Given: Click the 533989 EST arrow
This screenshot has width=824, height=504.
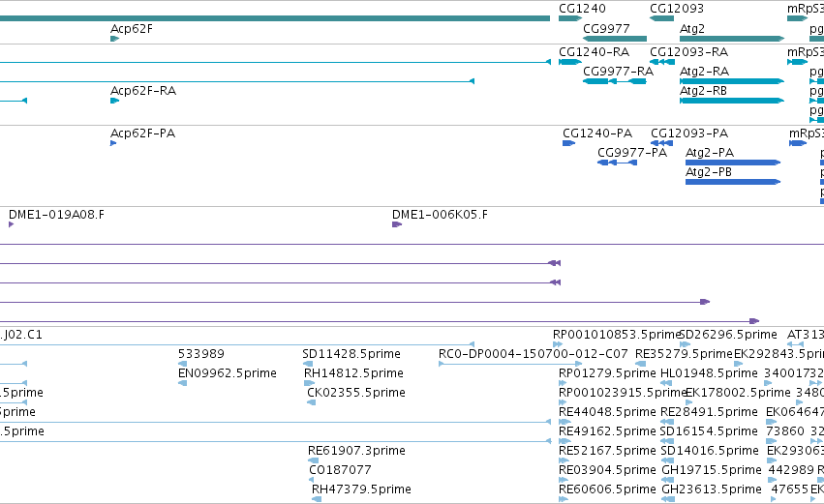Looking at the screenshot, I should tap(182, 364).
